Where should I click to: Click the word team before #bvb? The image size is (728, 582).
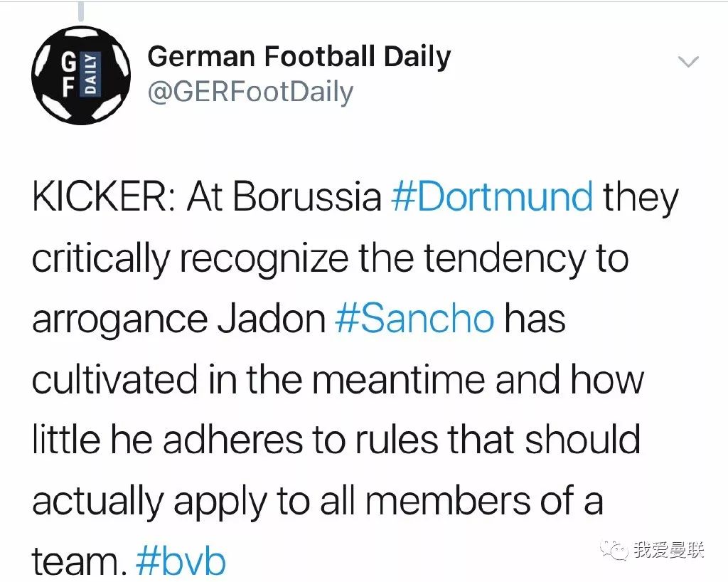pyautogui.click(x=79, y=561)
